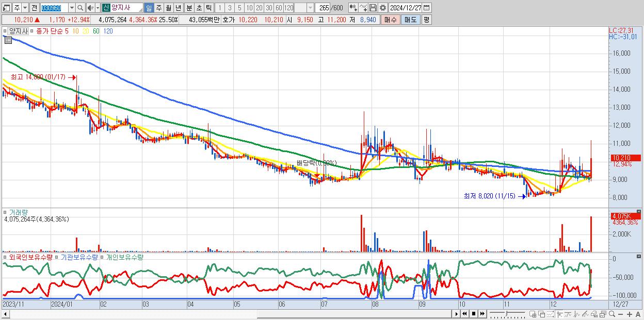Focus the stock code field showing 030960
This screenshot has height=320, width=644.
pos(54,8)
